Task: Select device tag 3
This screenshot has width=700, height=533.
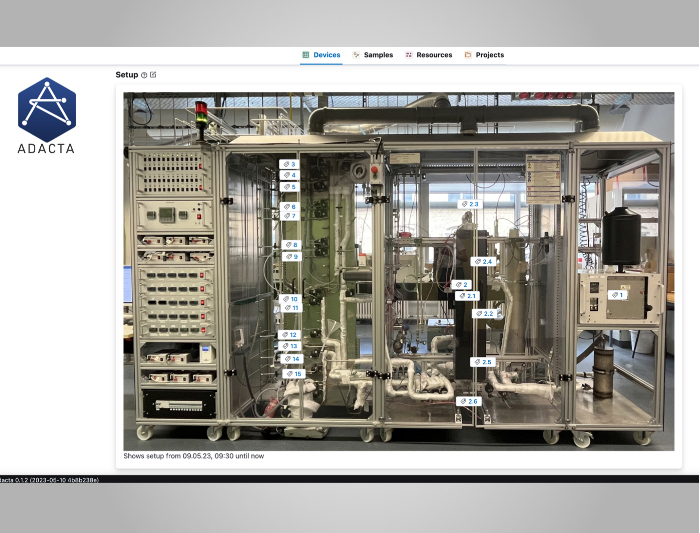Action: (x=289, y=164)
